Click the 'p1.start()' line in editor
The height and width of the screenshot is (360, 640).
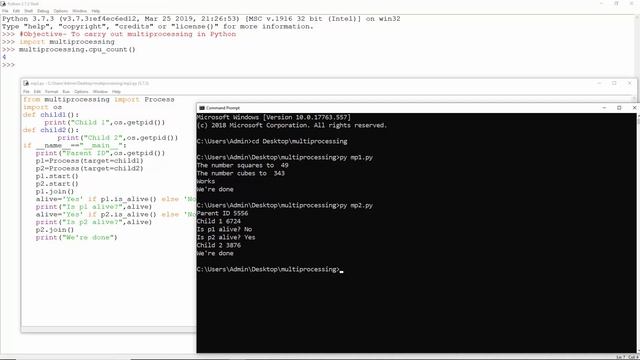click(x=57, y=176)
